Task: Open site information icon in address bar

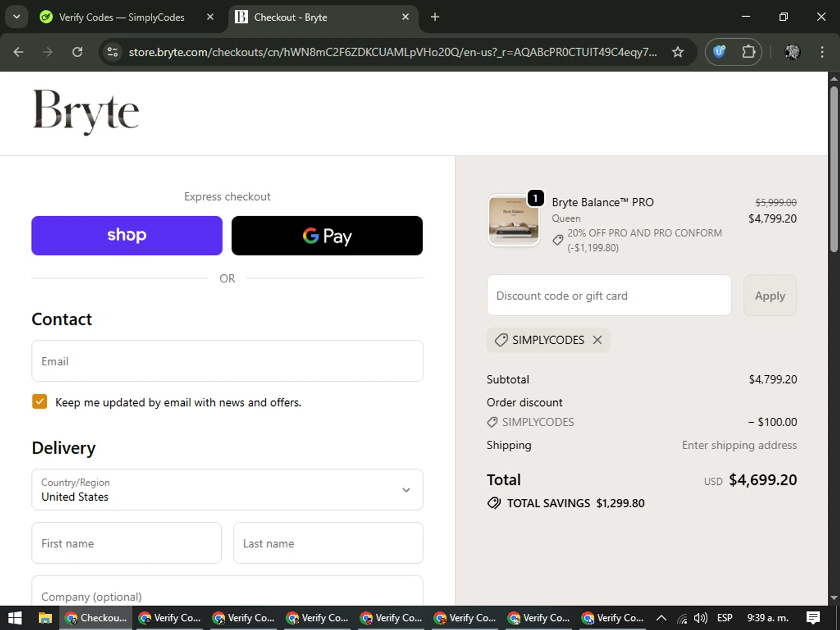Action: coord(113,52)
